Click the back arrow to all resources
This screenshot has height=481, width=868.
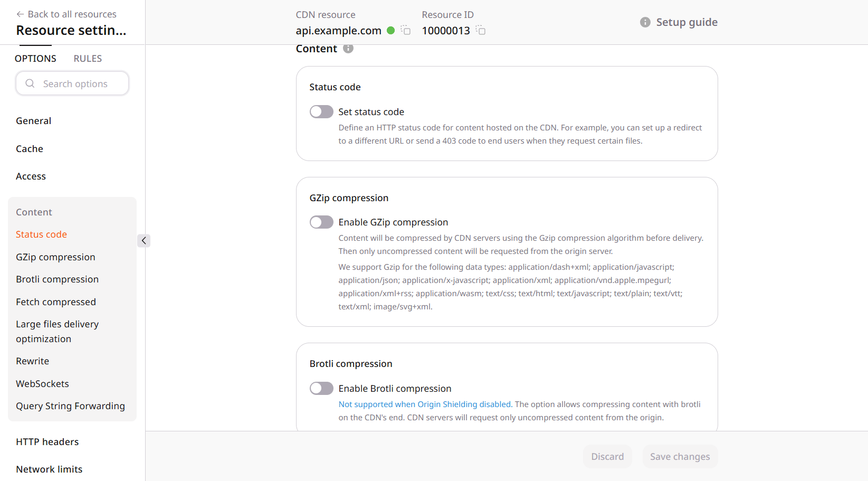point(20,14)
